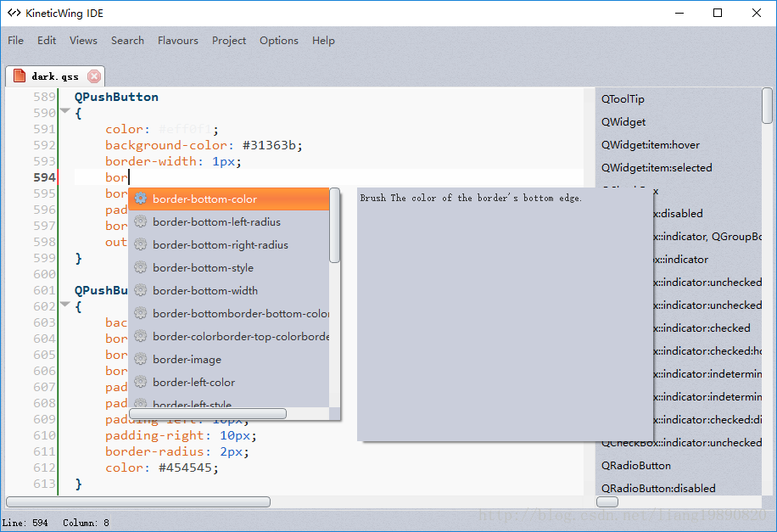Click the autocomplete popup vertical scrollbar
The image size is (777, 532).
335,226
